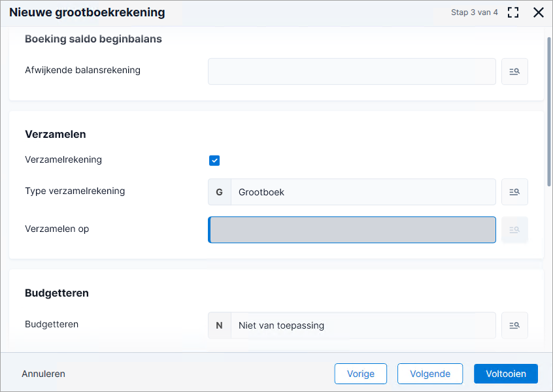Open lookup icon beside Verzamelen op
The height and width of the screenshot is (392, 553).
tap(514, 230)
